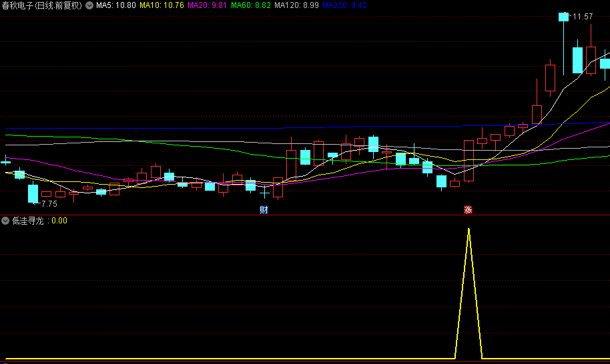Click the MA250: 9.42 blue label
The width and height of the screenshot is (610, 364).
(344, 5)
